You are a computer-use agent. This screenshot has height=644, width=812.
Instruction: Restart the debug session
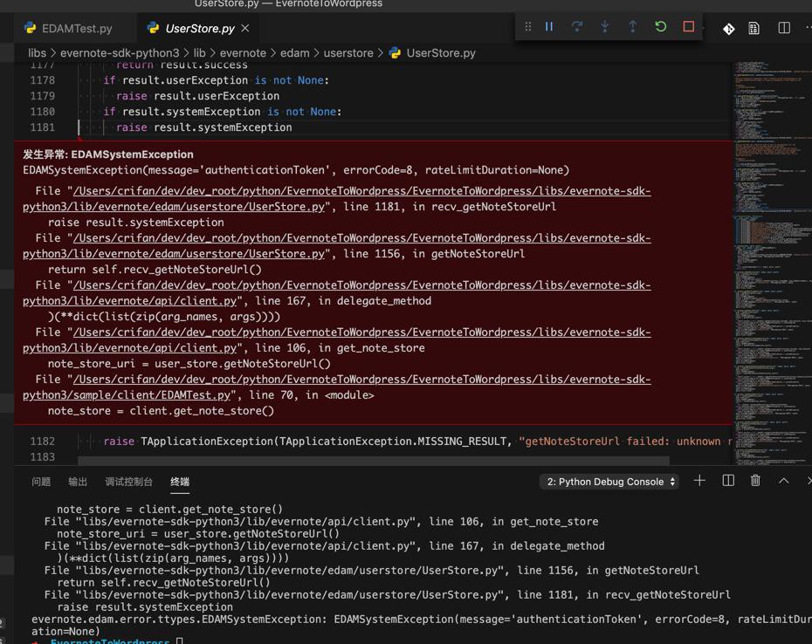pos(660,26)
